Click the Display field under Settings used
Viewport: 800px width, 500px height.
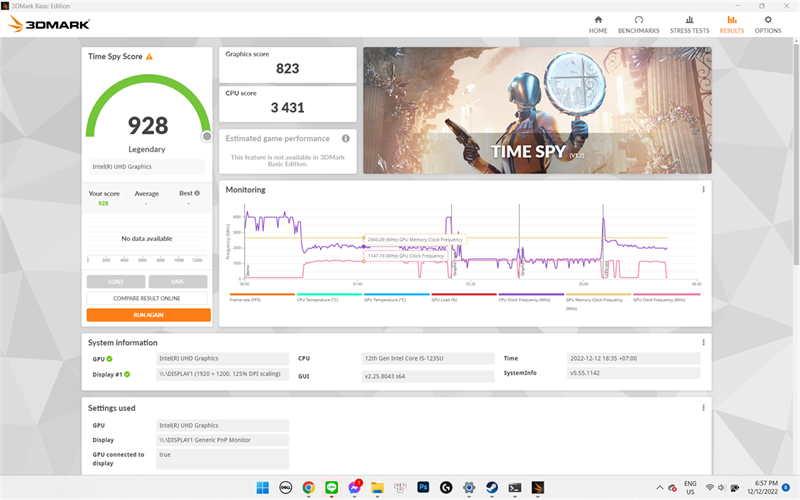coord(222,440)
